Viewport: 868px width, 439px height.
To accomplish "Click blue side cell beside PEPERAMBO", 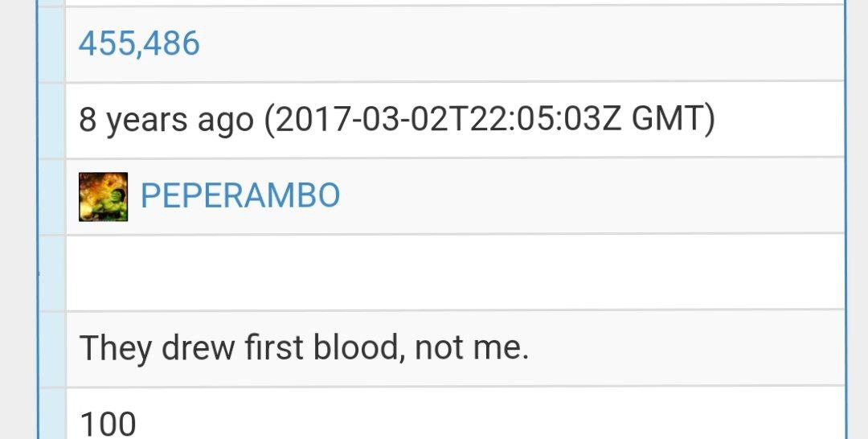I will [x=51, y=196].
